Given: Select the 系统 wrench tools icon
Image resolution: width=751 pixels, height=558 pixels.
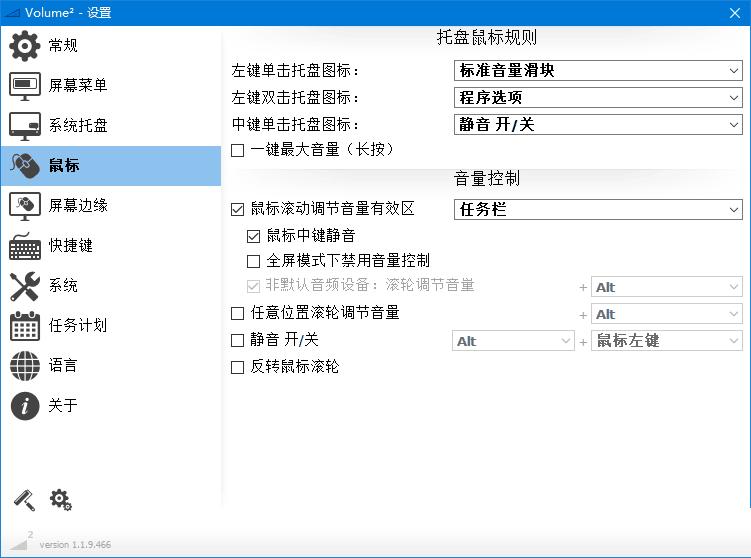Looking at the screenshot, I should tap(25, 286).
